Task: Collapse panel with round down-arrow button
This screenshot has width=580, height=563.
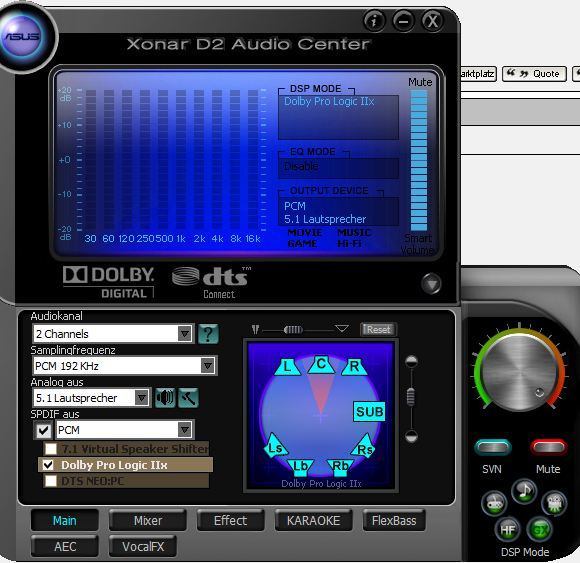Action: point(431,284)
